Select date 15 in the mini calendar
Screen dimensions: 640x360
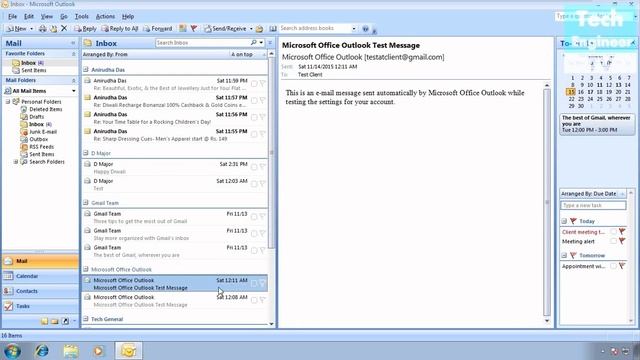(571, 92)
